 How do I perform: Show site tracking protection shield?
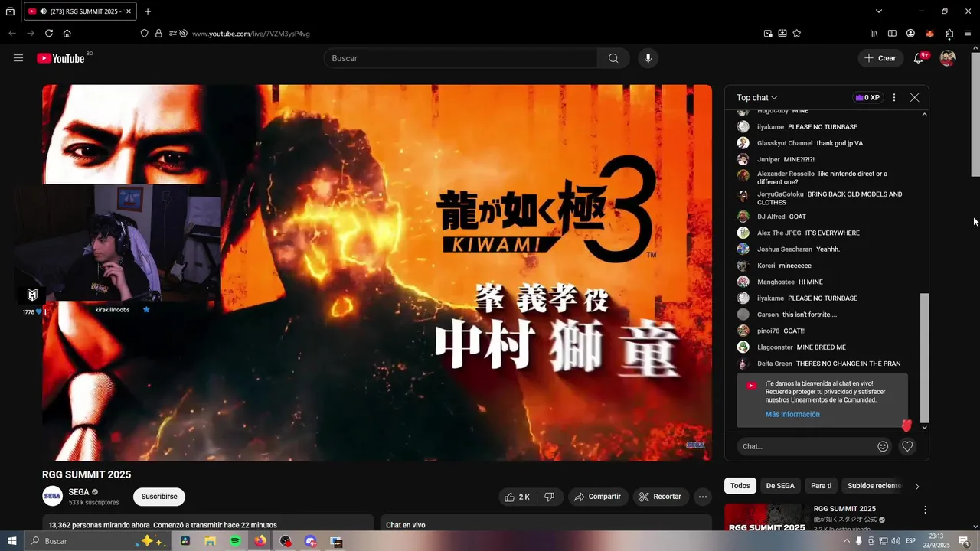[x=144, y=34]
